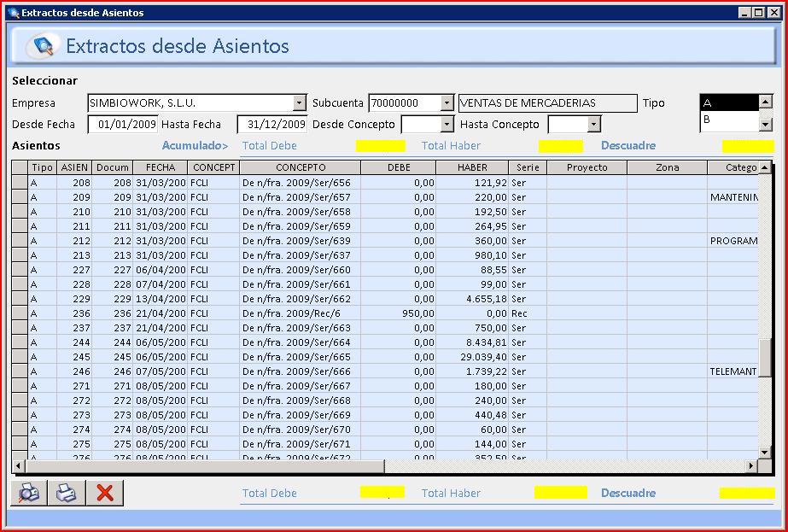Click the Acumulado Total Haber yellow field
This screenshot has width=788, height=532.
coord(560,146)
